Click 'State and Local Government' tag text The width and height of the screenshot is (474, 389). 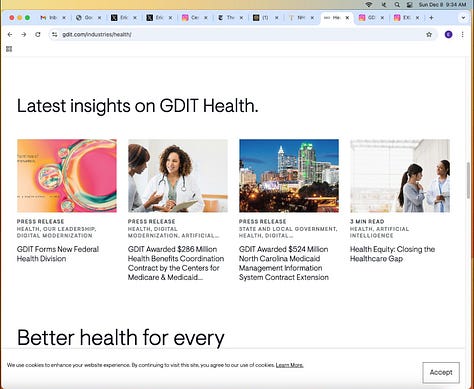point(288,229)
